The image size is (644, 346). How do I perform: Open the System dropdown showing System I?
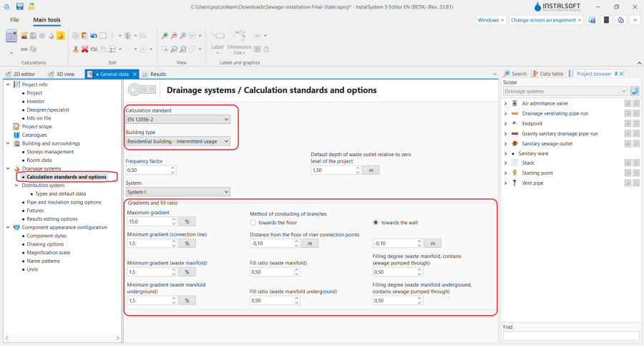(x=178, y=192)
